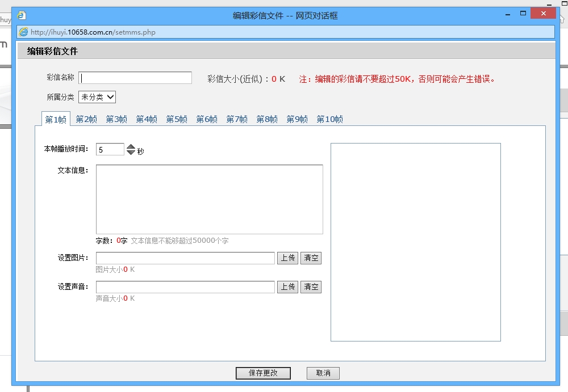Clear the image with its 清空 button

[311, 258]
